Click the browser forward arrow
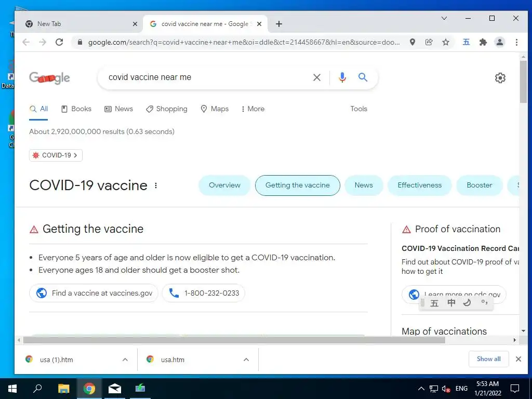 43,42
